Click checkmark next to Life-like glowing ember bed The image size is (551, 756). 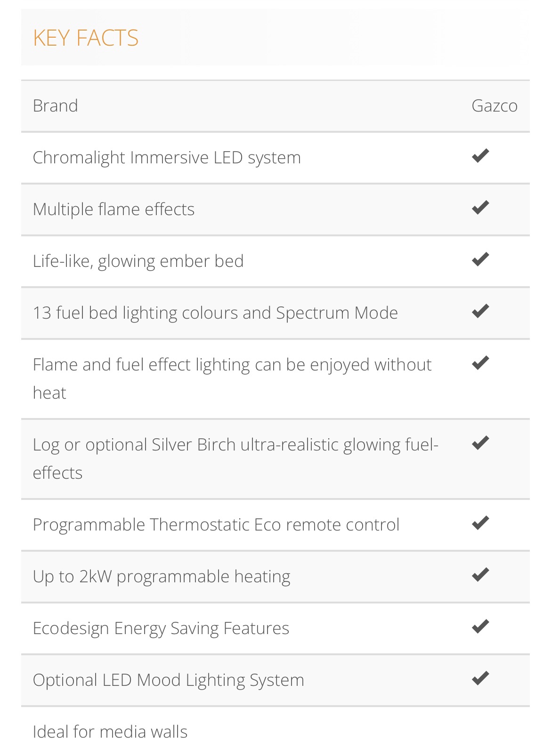tap(480, 259)
